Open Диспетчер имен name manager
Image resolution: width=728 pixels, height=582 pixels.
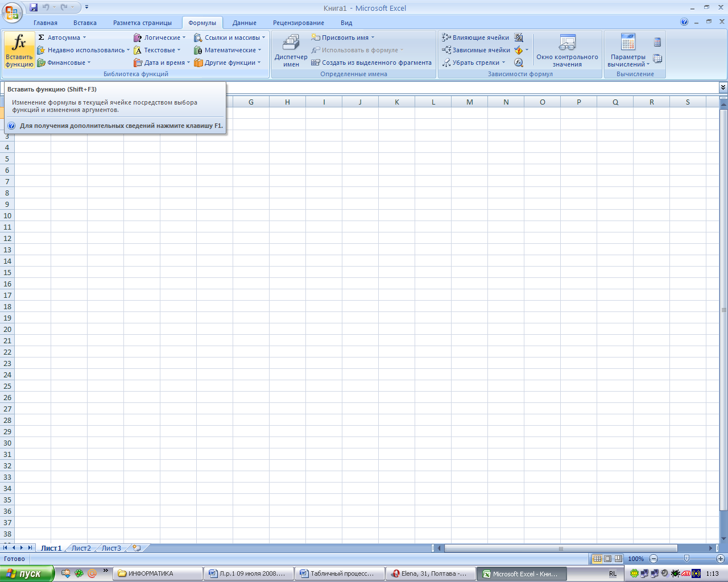coord(291,50)
